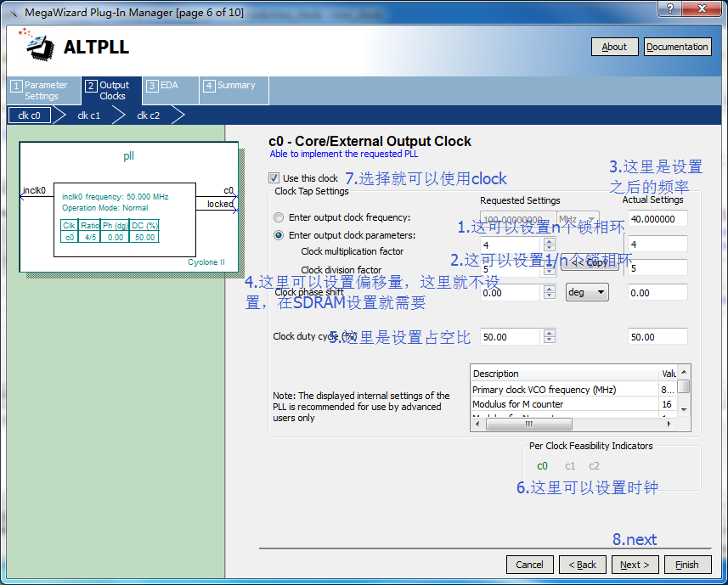Click the description table scroll right arrow
The height and width of the screenshot is (585, 728).
pos(669,424)
